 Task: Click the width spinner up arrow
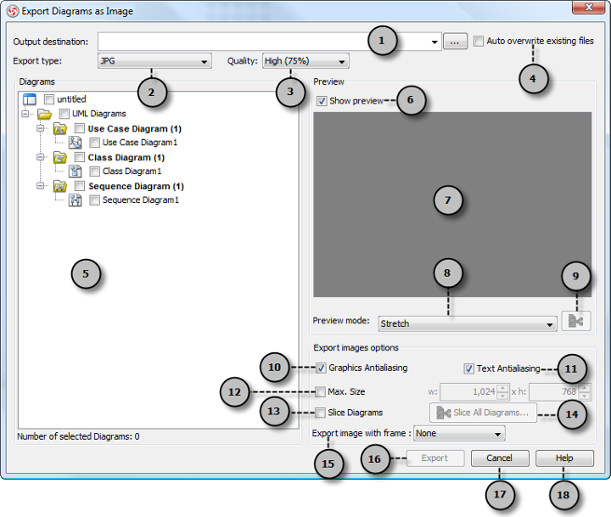503,388
